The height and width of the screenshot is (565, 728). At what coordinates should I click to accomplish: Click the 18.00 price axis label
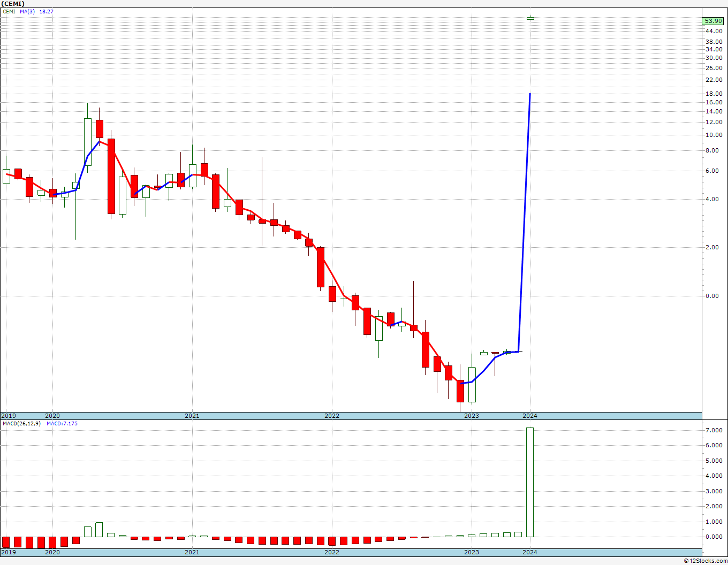714,94
